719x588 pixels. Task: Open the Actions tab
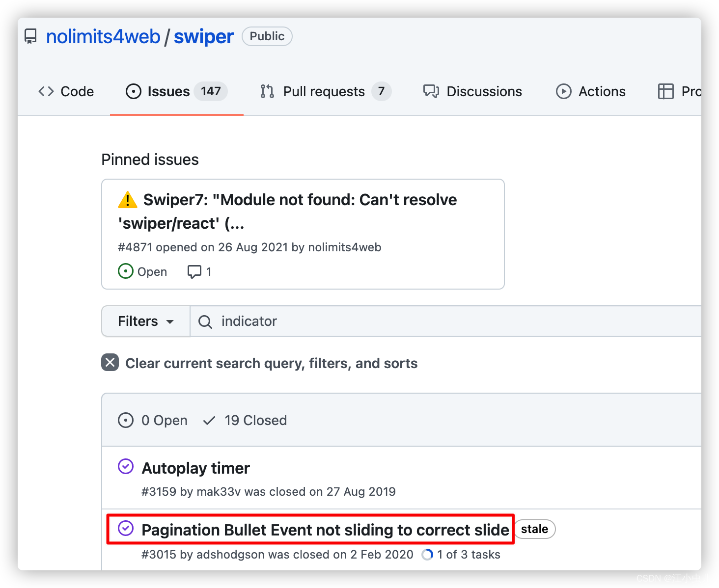(x=591, y=91)
